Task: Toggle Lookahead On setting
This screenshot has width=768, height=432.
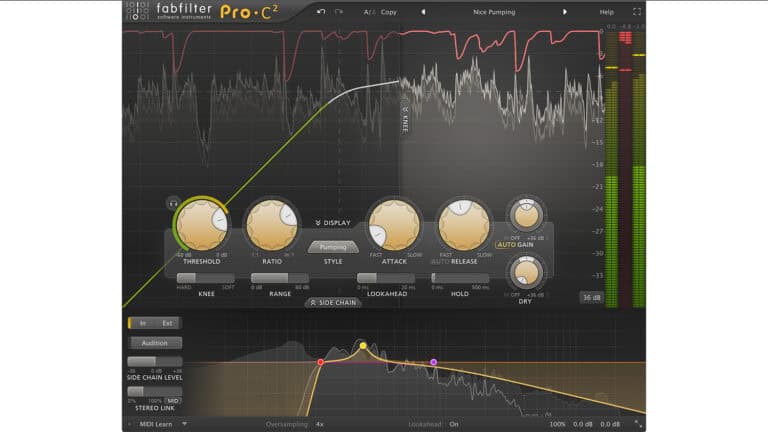Action: 454,424
